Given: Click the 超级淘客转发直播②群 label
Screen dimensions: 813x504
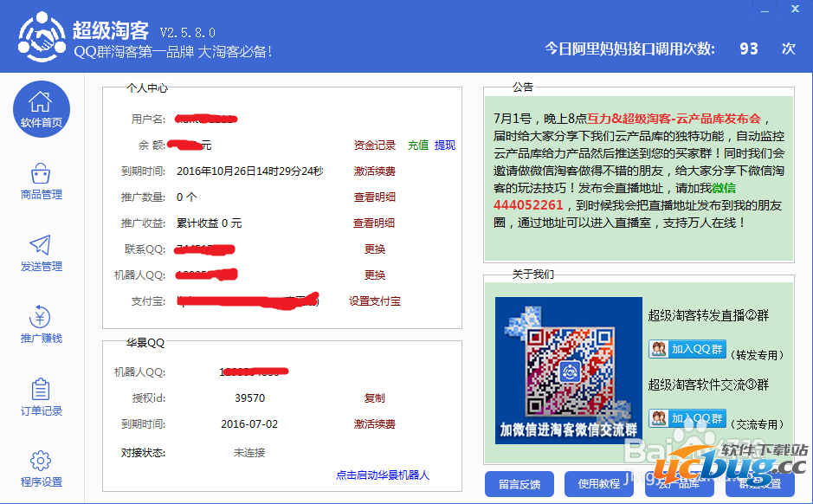Looking at the screenshot, I should (708, 315).
